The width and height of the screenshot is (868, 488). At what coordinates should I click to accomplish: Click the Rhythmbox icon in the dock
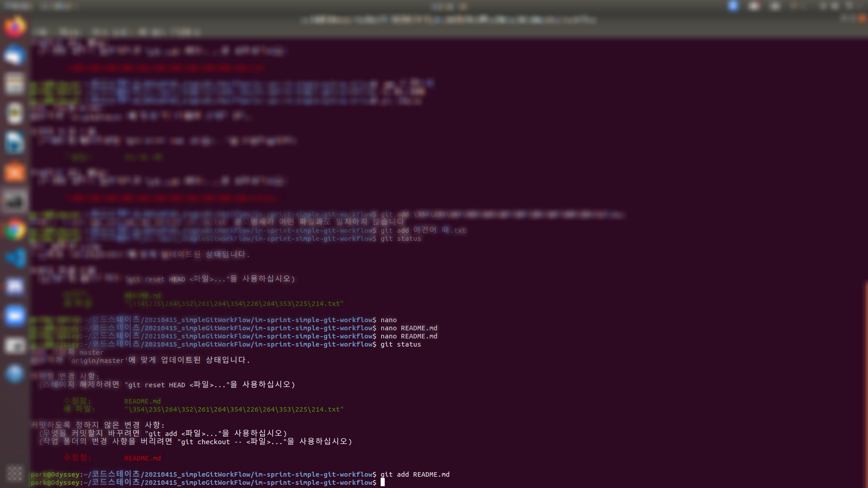coord(14,113)
